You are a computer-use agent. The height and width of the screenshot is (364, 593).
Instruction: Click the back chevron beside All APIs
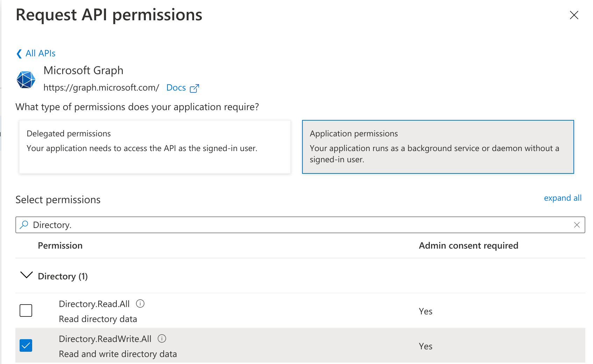click(x=19, y=53)
